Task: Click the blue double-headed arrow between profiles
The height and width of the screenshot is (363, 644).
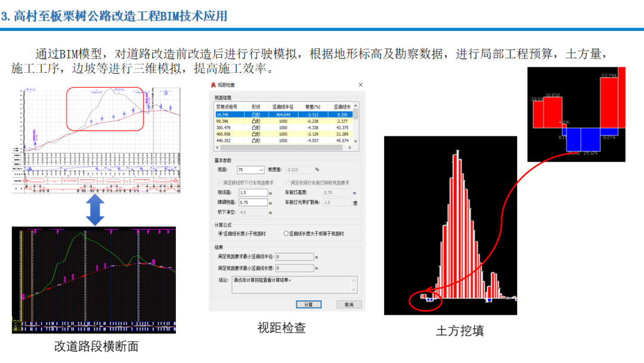Action: (95, 210)
